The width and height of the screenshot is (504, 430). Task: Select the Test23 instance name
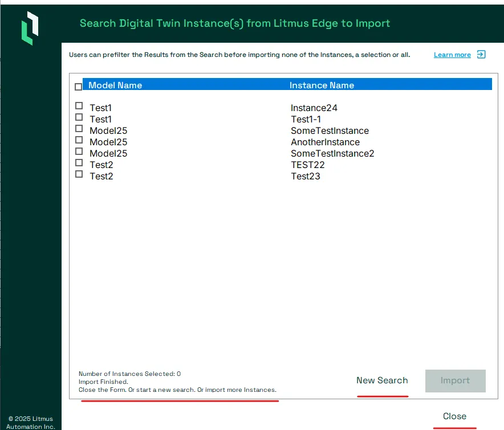pos(306,177)
